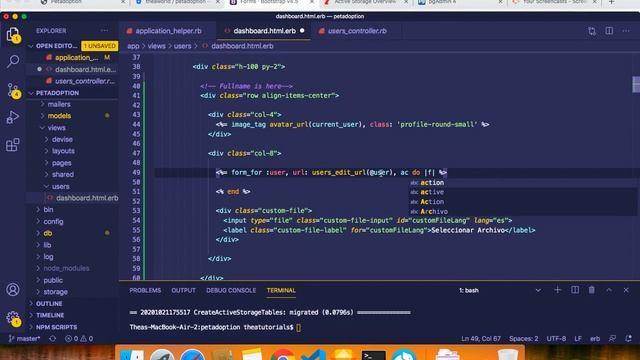640x360 pixels.
Task: Open the Source Control view icon
Action: click(x=13, y=90)
